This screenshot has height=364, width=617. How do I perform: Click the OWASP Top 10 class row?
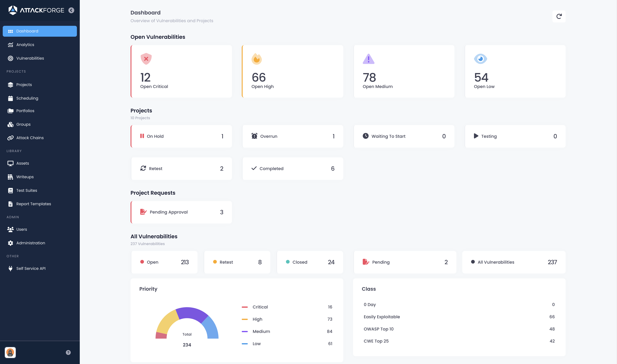tap(378, 329)
